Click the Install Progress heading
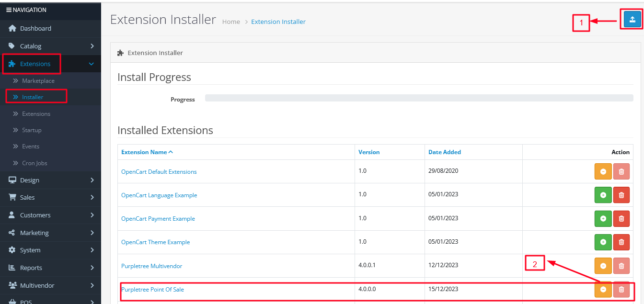Viewport: 644px width, 304px height. pos(154,77)
